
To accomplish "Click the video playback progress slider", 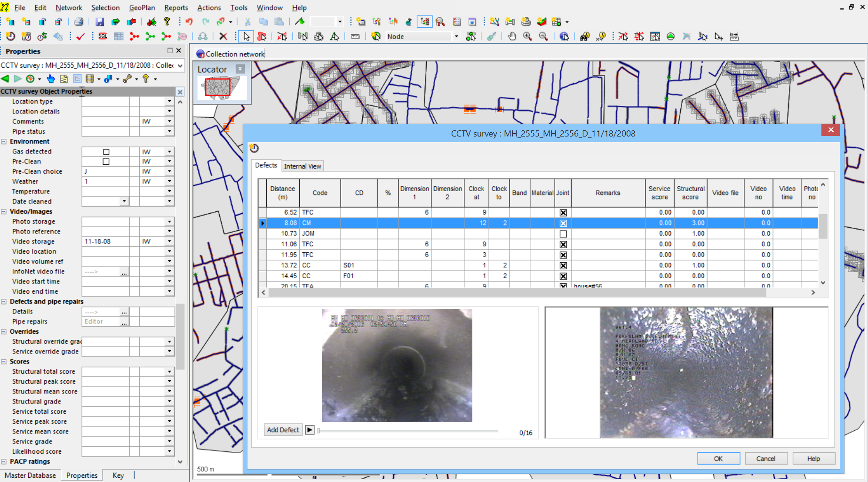I will (x=408, y=431).
